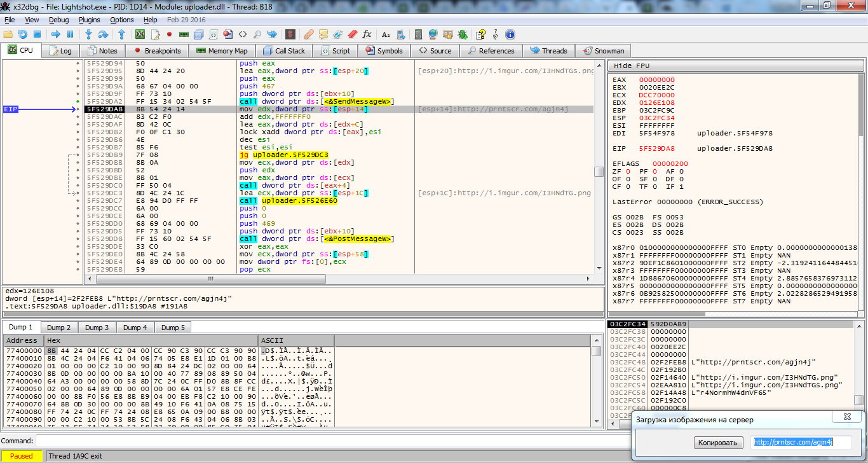Open the Debug menu
868x463 pixels.
(58, 20)
